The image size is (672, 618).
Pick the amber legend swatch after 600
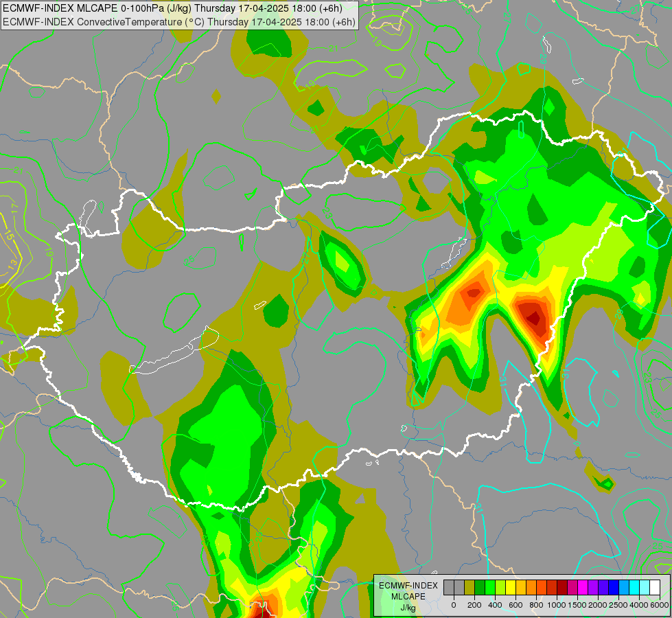coord(521,588)
